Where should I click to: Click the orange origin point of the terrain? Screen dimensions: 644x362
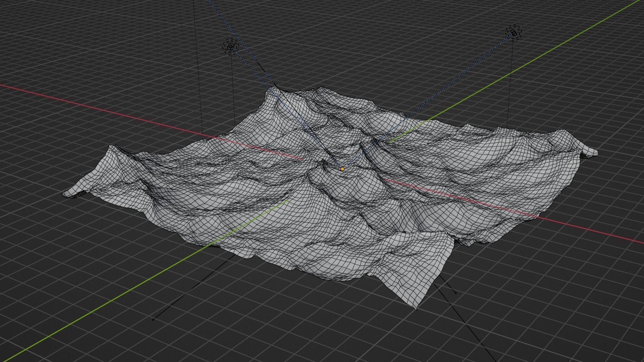(342, 169)
